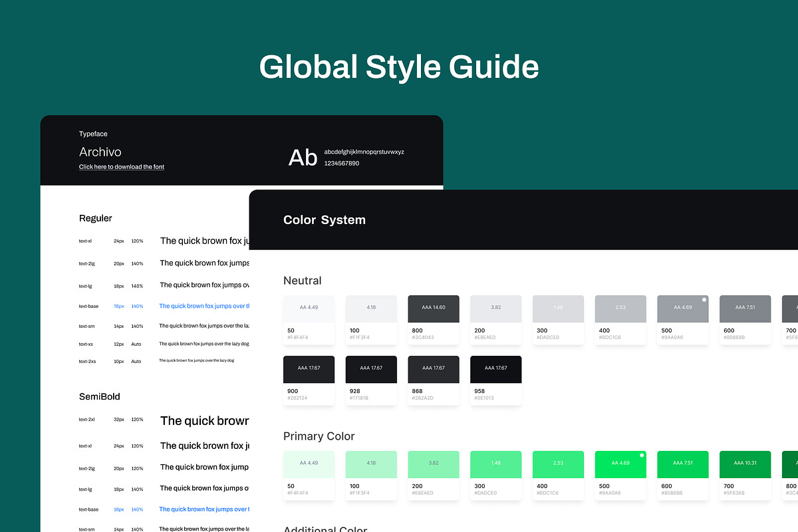Click the 'Primary Color' section heading
Screen dimensions: 798x532
(319, 436)
